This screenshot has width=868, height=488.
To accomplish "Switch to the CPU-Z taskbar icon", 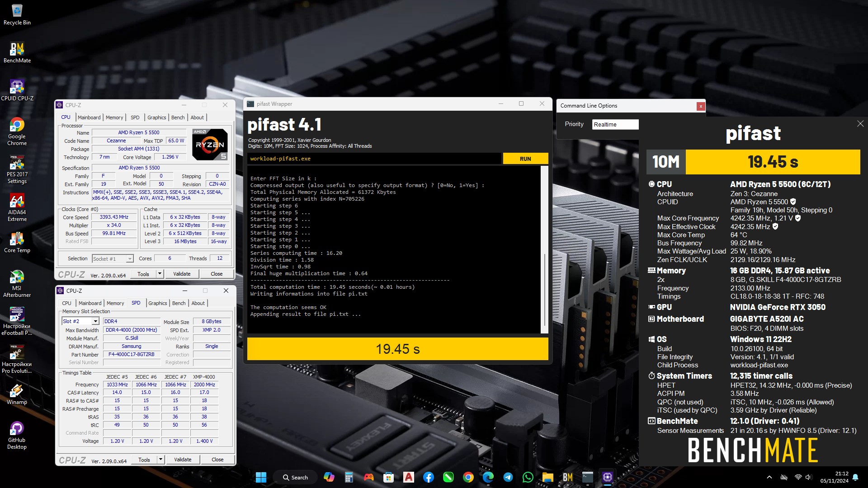I will pyautogui.click(x=607, y=477).
